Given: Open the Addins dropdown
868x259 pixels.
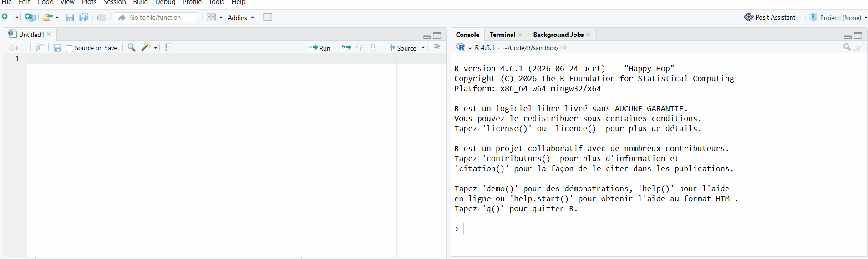Looking at the screenshot, I should click(241, 17).
